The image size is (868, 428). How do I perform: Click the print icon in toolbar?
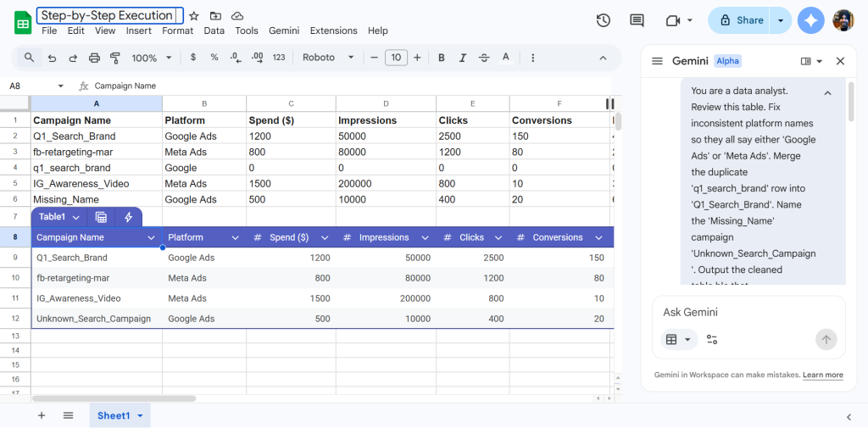point(94,58)
